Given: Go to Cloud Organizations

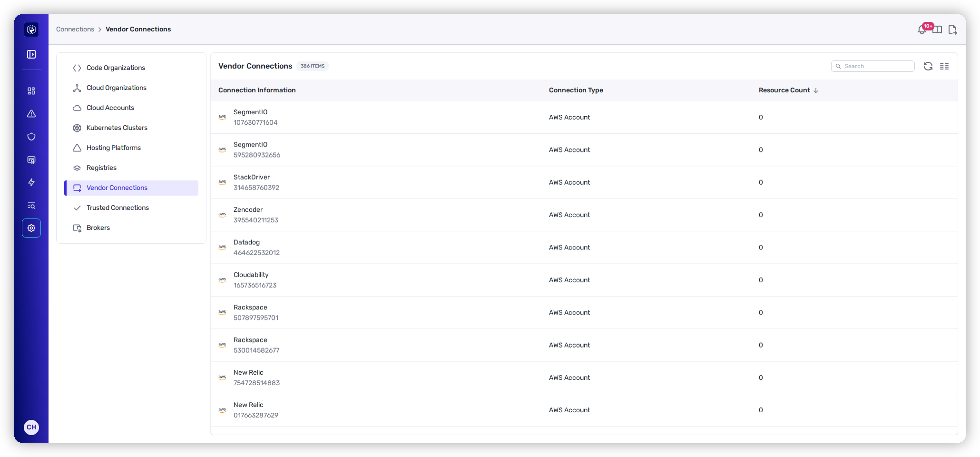Looking at the screenshot, I should point(131,88).
